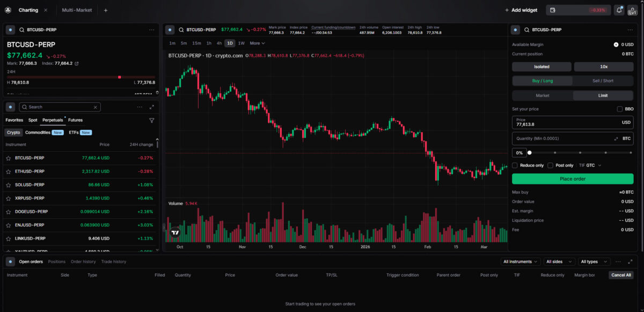Image resolution: width=644 pixels, height=312 pixels.
Task: Click the order size slider handle
Action: click(x=529, y=153)
